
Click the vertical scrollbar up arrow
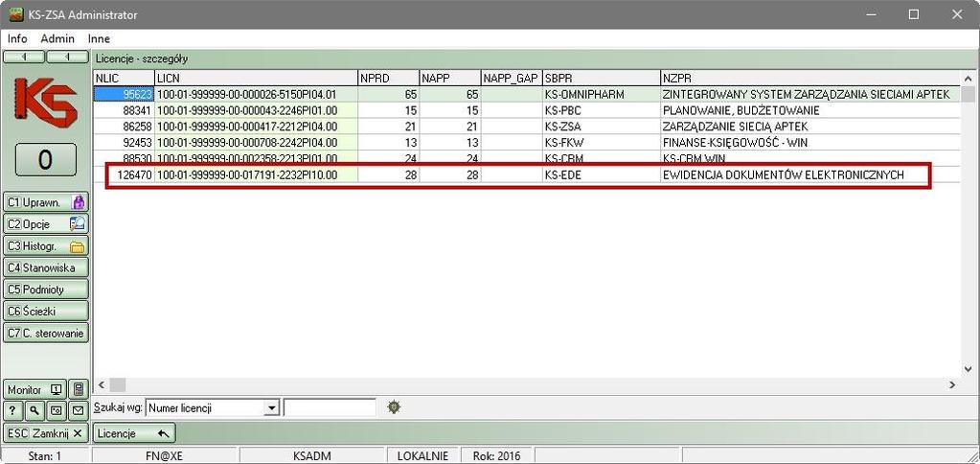click(969, 79)
